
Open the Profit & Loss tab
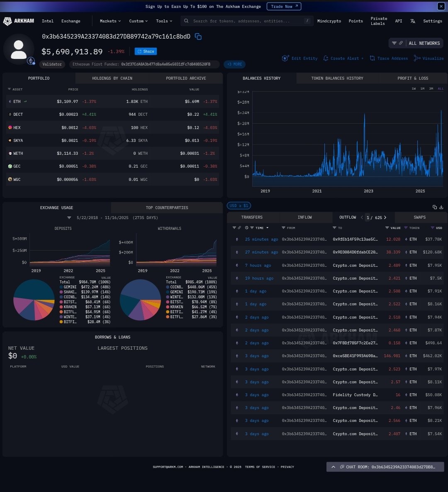pyautogui.click(x=413, y=78)
